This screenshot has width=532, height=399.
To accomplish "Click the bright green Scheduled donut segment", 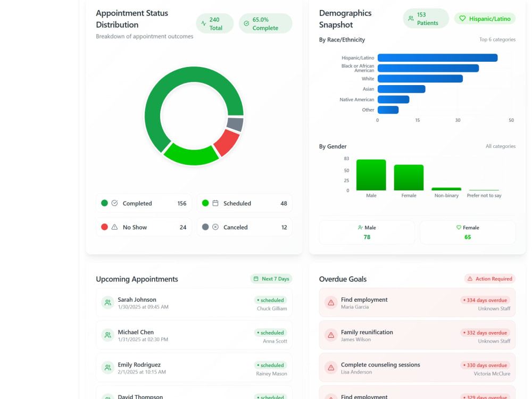I will pyautogui.click(x=191, y=155).
